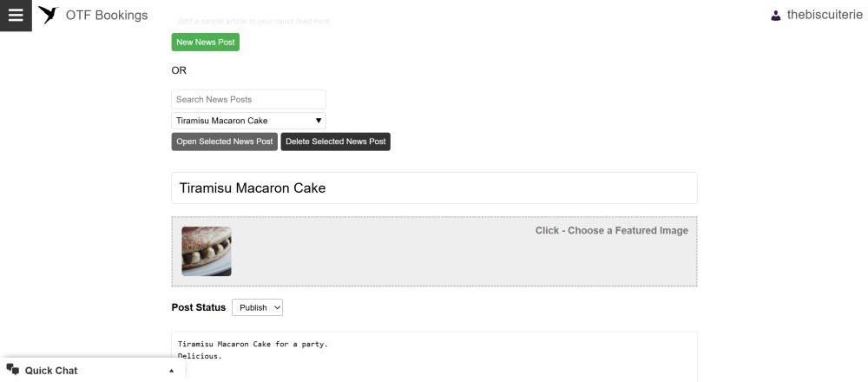Click the hummingbird logo icon
The height and width of the screenshot is (382, 868).
pos(48,15)
